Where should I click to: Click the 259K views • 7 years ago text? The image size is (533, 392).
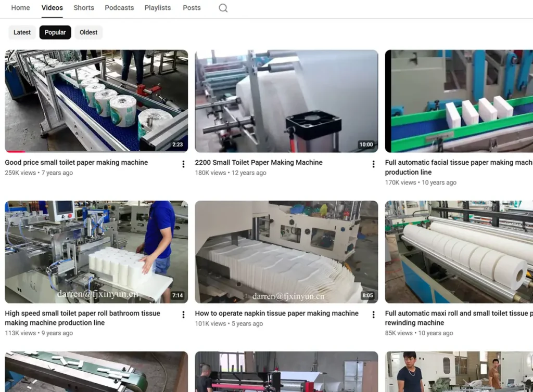point(39,173)
